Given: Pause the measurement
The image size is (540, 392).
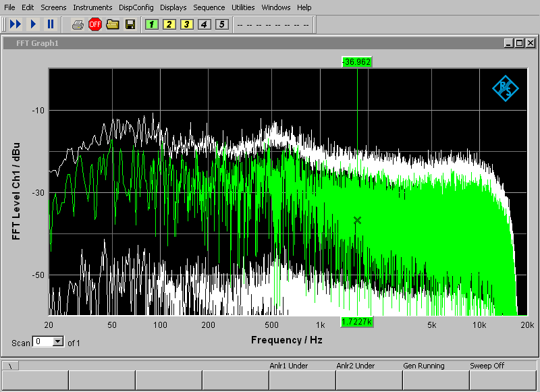Looking at the screenshot, I should tap(51, 24).
